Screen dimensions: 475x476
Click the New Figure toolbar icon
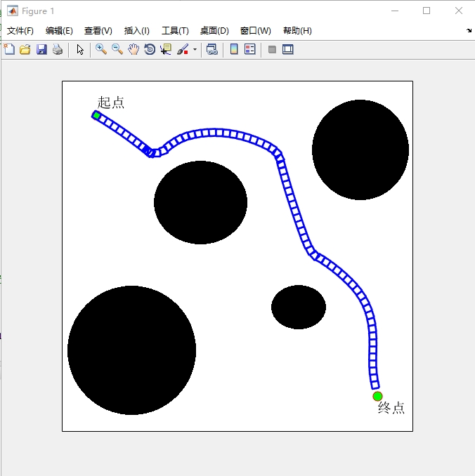coord(9,49)
